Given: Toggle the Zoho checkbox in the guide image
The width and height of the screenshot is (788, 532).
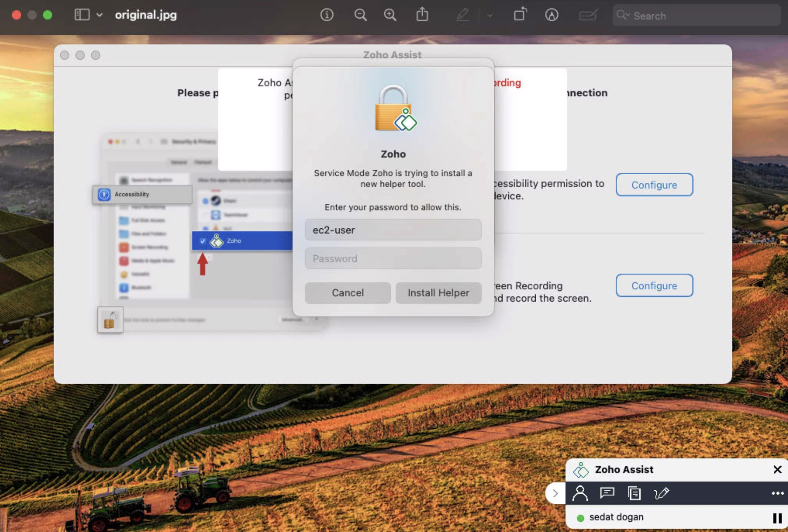Looking at the screenshot, I should pyautogui.click(x=203, y=241).
